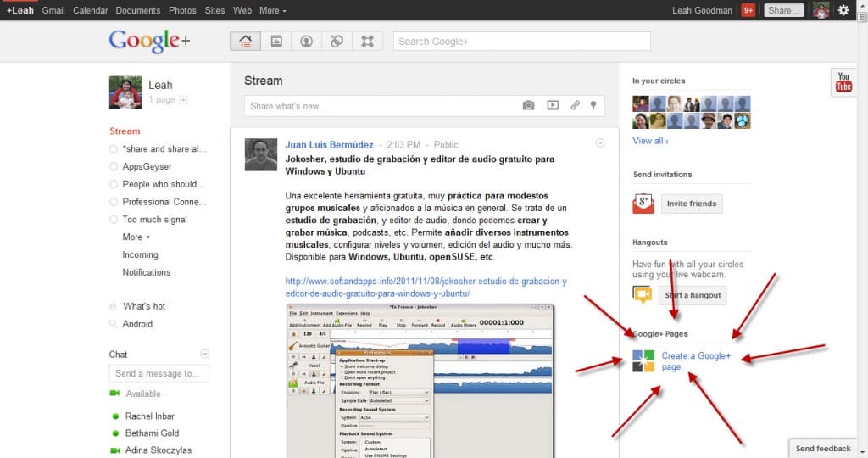Chat with Bethami Gold
The height and width of the screenshot is (458, 868).
152,433
